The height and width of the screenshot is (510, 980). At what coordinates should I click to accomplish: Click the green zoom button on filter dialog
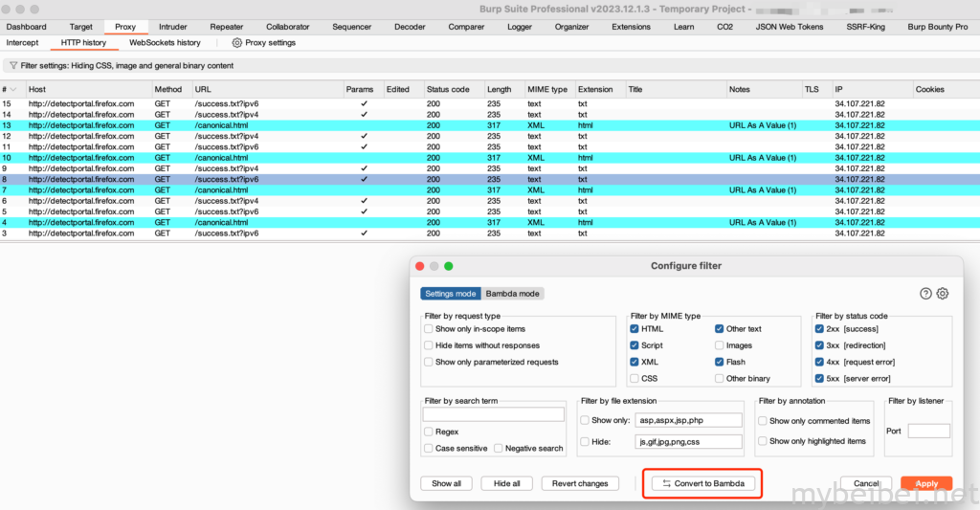[448, 266]
